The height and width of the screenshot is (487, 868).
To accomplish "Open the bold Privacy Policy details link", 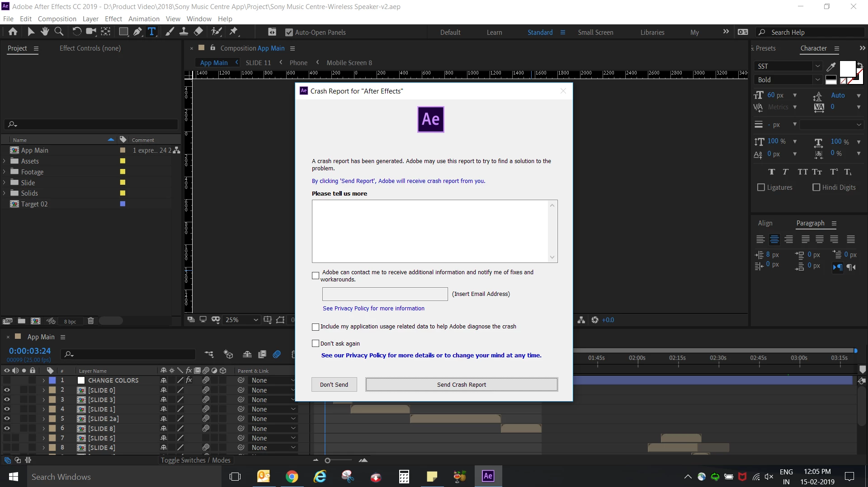I will coord(431,356).
